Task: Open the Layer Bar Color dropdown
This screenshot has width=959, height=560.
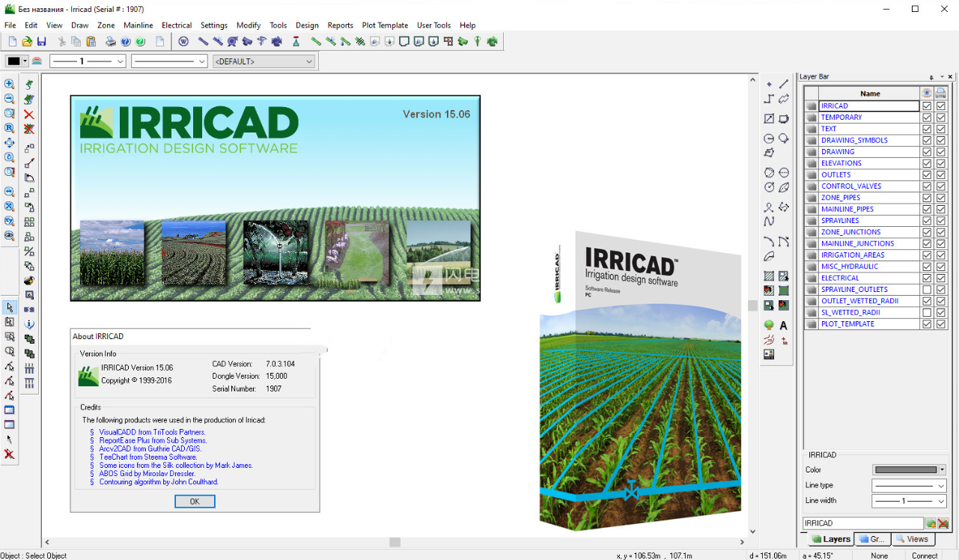Action: 942,470
